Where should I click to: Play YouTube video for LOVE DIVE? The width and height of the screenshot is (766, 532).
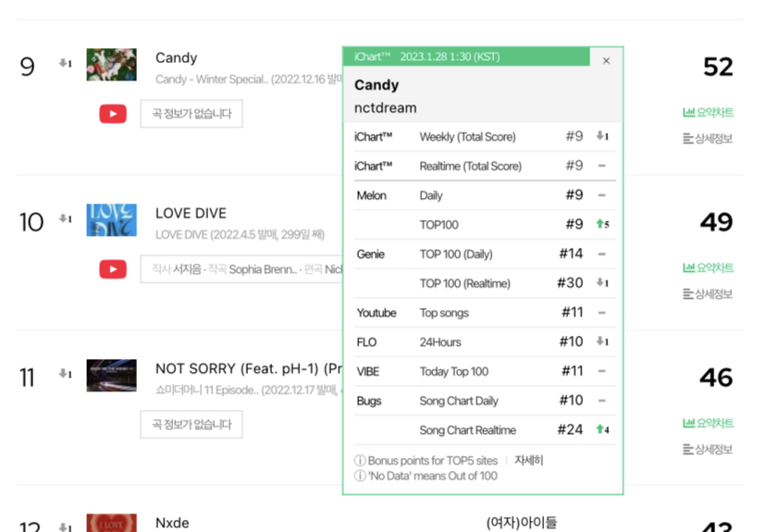pos(113,269)
